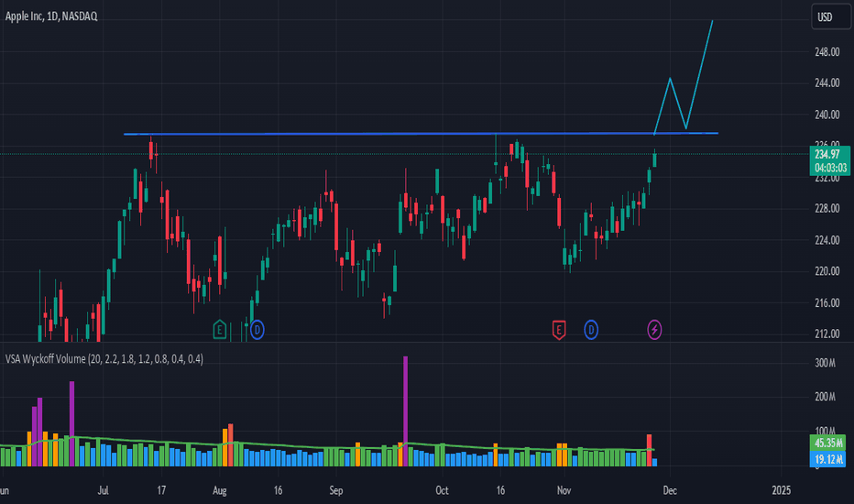Screen dimensions: 854x504
Task: Click the green earnings E marker near August
Action: pyautogui.click(x=220, y=329)
